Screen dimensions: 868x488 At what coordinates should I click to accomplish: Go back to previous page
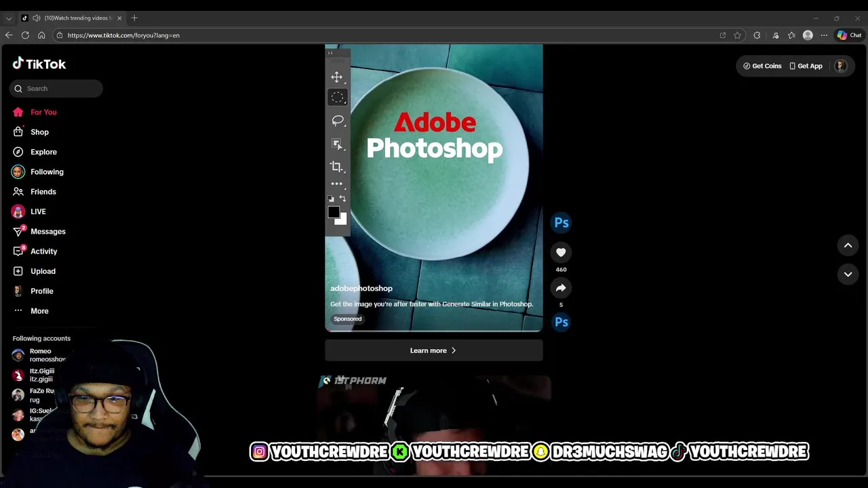click(x=9, y=35)
